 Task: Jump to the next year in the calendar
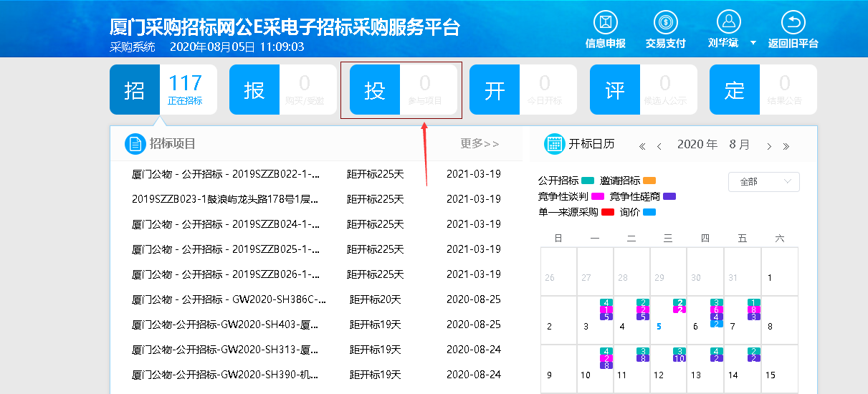[786, 146]
